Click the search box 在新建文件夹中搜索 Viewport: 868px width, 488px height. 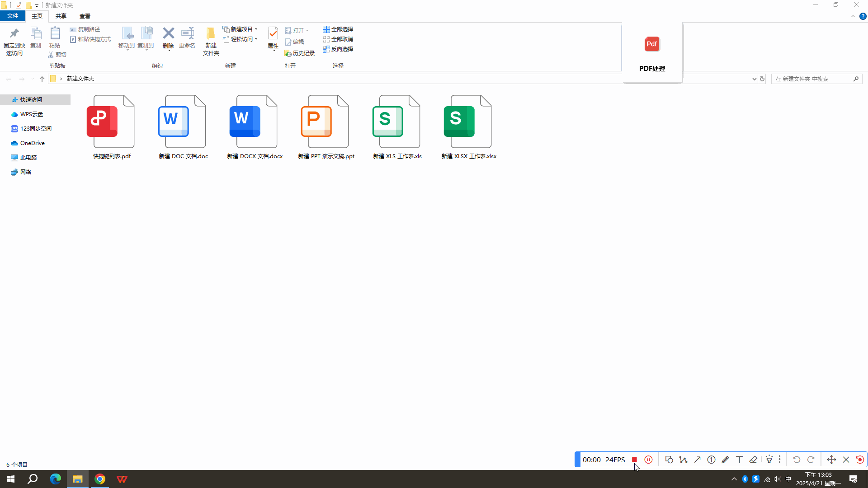point(816,79)
